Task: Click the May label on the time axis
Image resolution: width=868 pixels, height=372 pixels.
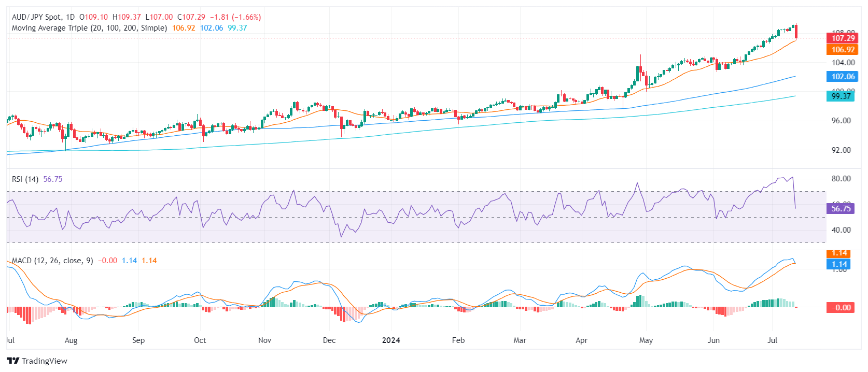Action: click(646, 340)
